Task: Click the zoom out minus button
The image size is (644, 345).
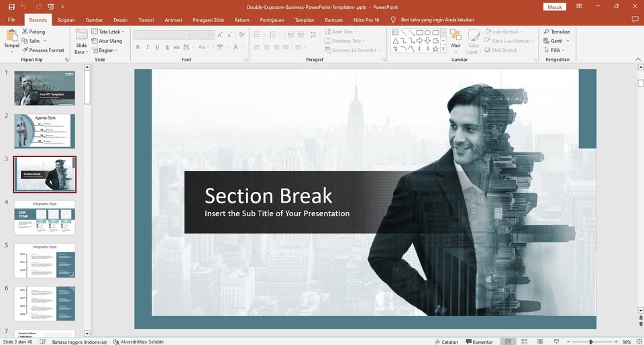Action: pyautogui.click(x=568, y=342)
